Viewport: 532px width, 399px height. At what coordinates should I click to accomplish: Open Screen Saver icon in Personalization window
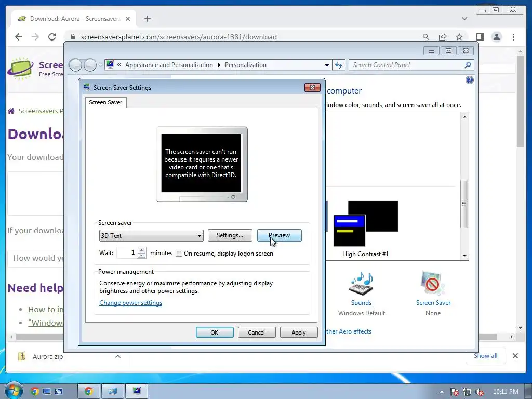pos(433,293)
